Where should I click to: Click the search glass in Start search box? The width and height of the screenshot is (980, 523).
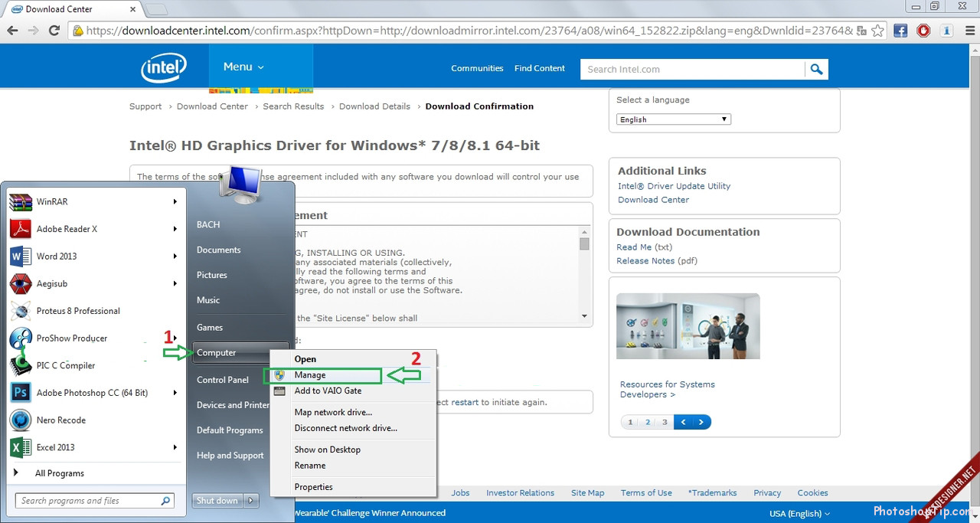tap(165, 501)
